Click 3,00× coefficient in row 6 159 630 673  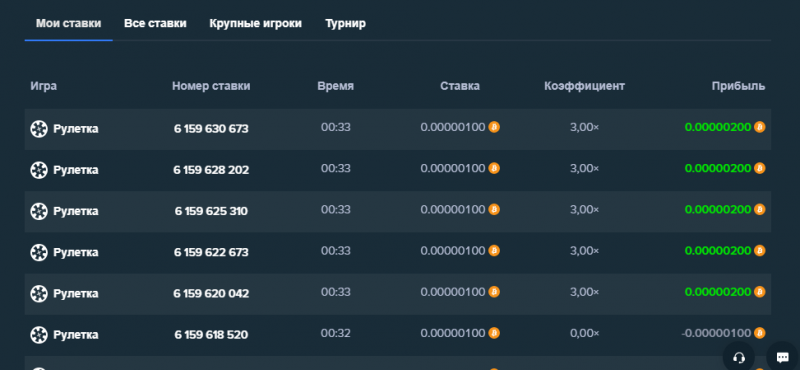pos(585,127)
